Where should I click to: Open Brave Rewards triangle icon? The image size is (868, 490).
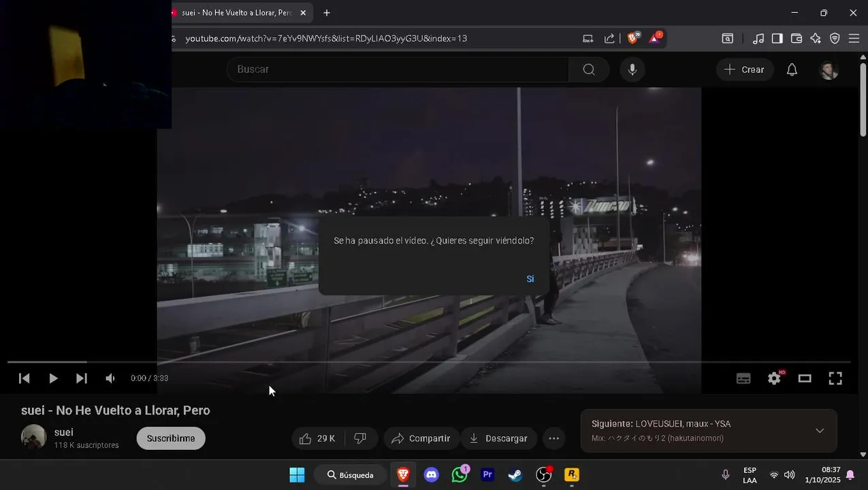pyautogui.click(x=655, y=38)
